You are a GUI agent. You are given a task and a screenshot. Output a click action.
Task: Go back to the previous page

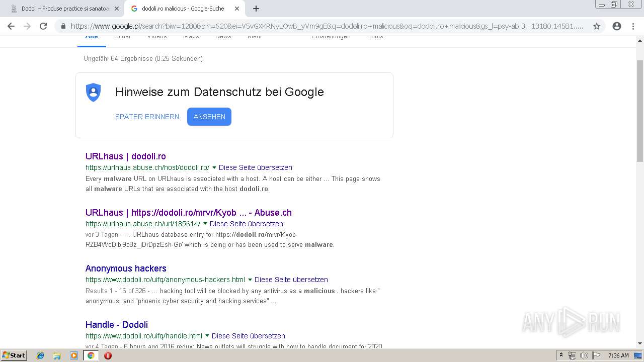pos(11,26)
